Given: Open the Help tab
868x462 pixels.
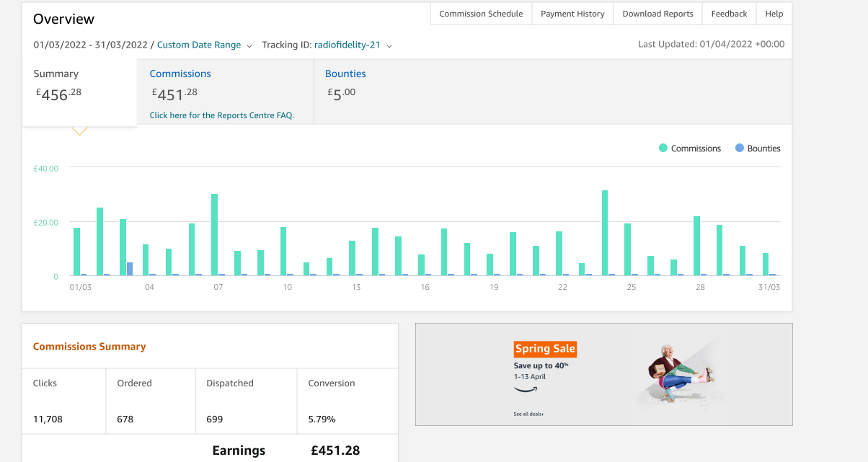Looking at the screenshot, I should pos(774,14).
